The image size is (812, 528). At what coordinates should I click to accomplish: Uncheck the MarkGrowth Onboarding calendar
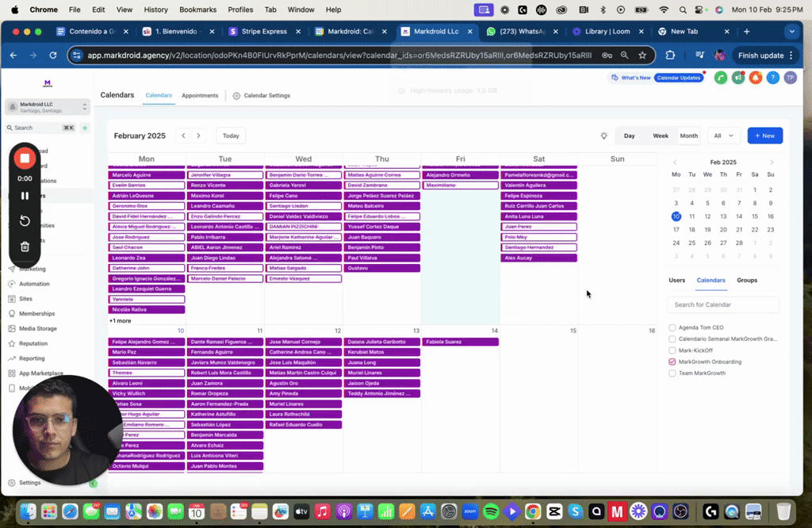(x=672, y=362)
